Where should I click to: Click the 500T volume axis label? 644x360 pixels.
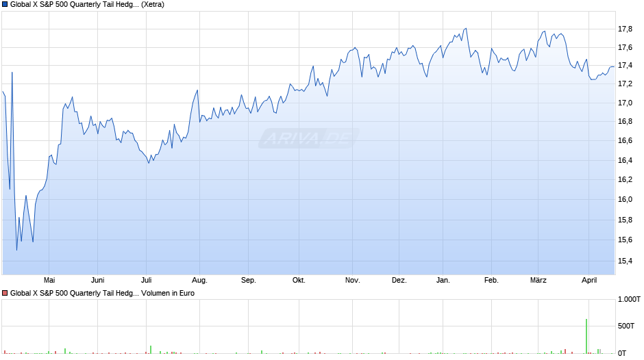point(626,326)
